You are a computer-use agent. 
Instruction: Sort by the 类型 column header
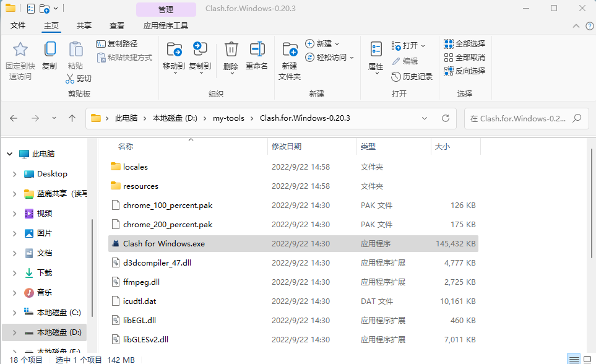tap(368, 147)
